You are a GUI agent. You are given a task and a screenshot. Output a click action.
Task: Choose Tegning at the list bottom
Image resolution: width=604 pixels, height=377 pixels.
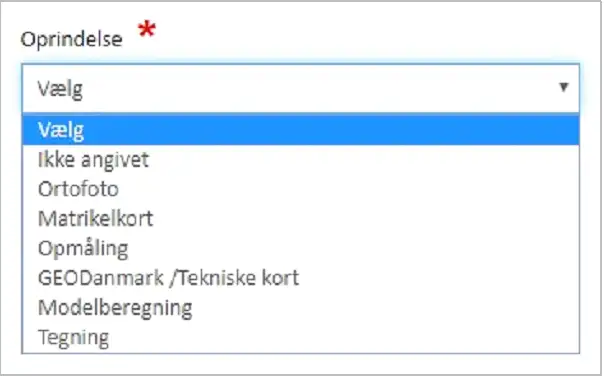tap(300, 337)
